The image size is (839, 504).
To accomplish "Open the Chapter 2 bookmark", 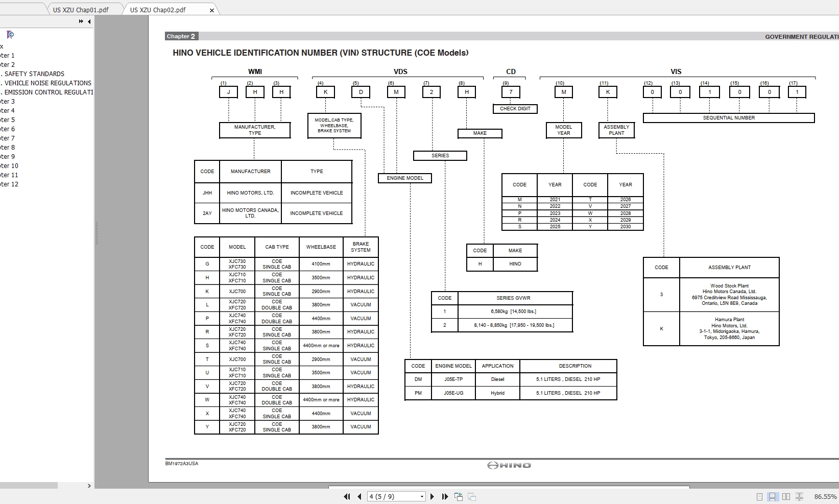I will tap(7, 65).
